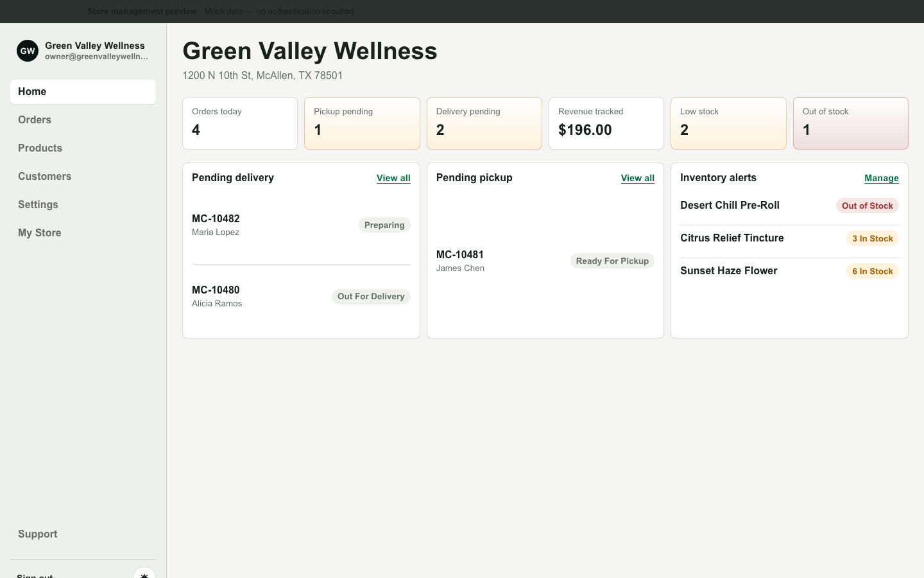Open Settings from sidebar
Viewport: 924px width, 578px height.
click(x=83, y=205)
